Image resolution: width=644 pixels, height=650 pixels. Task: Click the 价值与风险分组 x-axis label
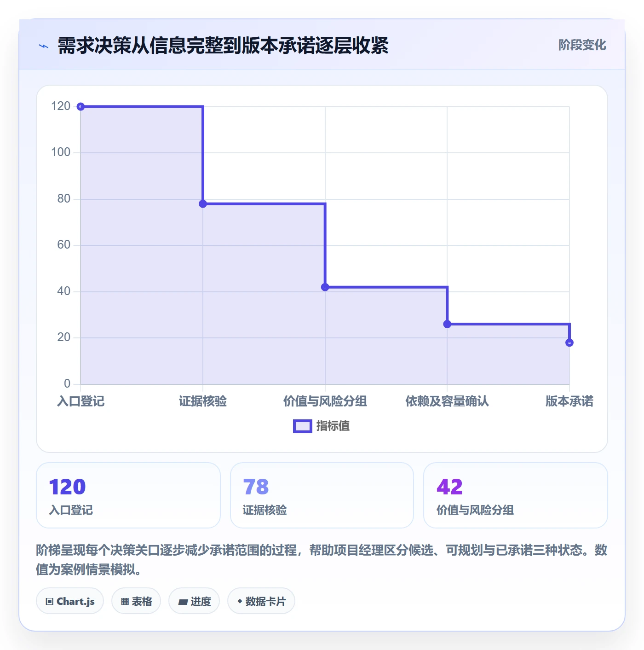pyautogui.click(x=325, y=401)
